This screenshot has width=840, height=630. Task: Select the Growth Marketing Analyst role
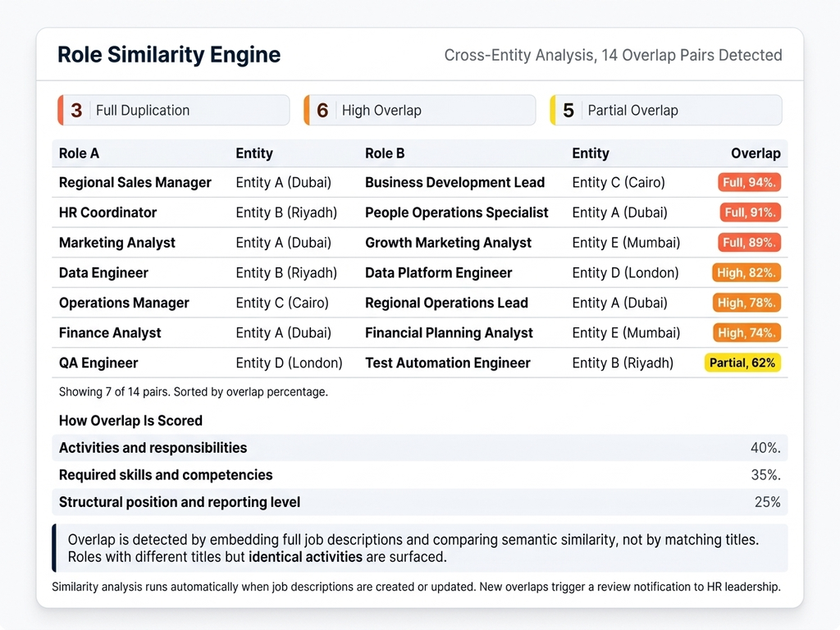[448, 243]
